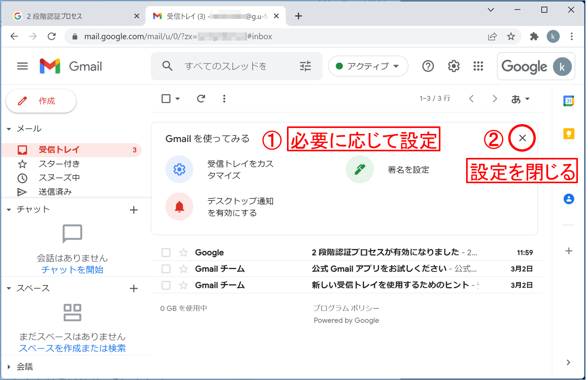
Task: Star the Google email
Action: [183, 252]
